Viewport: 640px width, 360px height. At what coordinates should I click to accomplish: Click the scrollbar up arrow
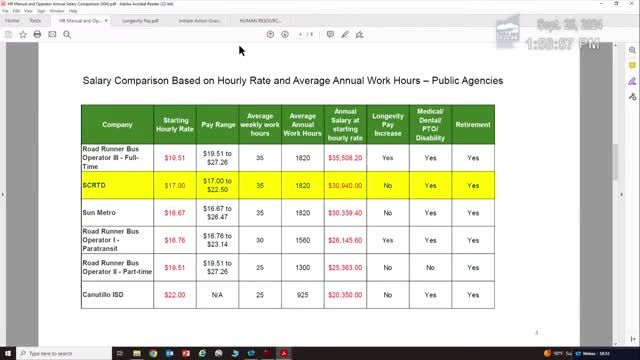tap(616, 45)
